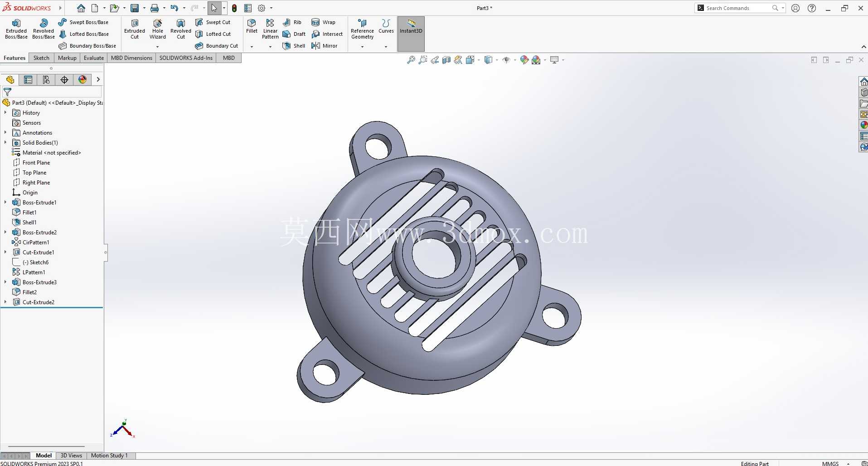Switch to the Markup tab
The height and width of the screenshot is (466, 868).
(67, 58)
